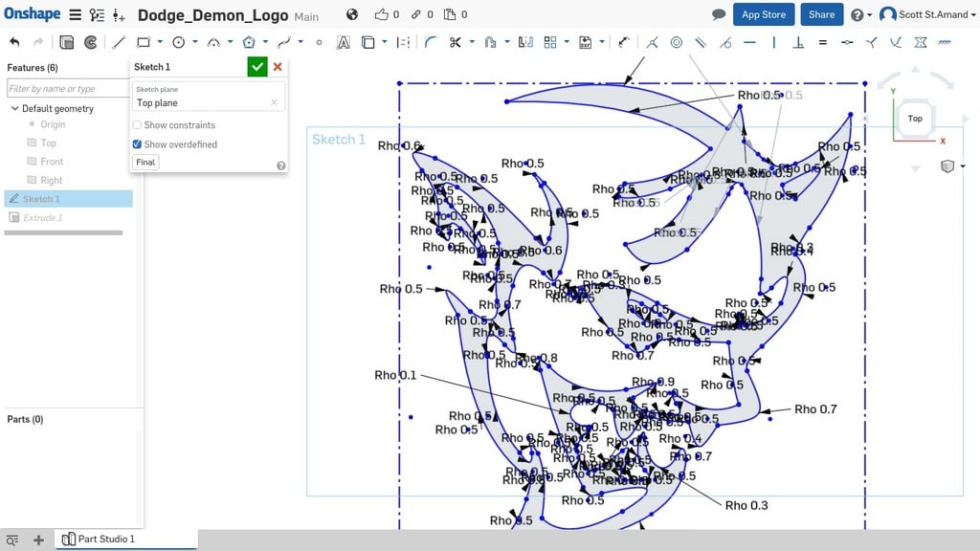Enable the Show constraints checkbox

[137, 125]
